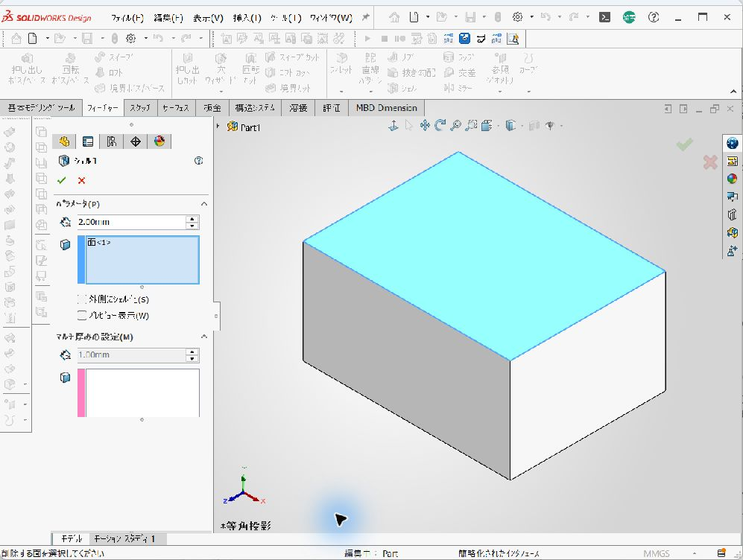Expand the Part1 tree node

click(x=218, y=127)
